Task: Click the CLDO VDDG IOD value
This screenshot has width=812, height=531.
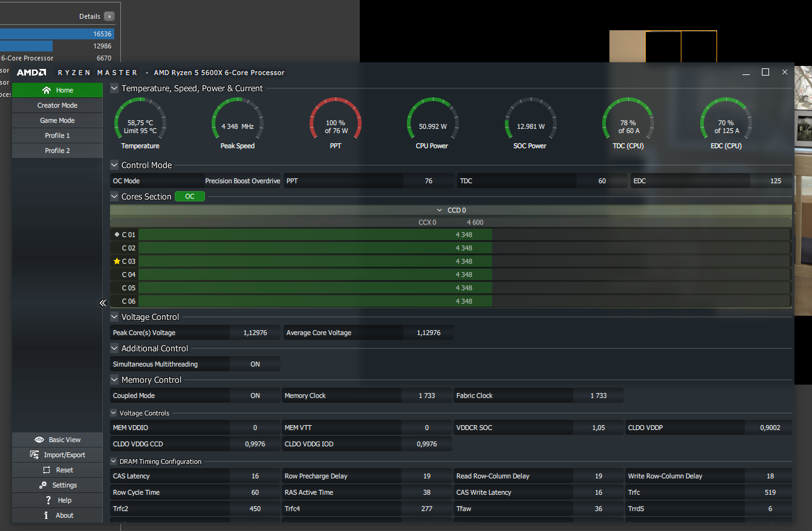Action: click(x=427, y=444)
